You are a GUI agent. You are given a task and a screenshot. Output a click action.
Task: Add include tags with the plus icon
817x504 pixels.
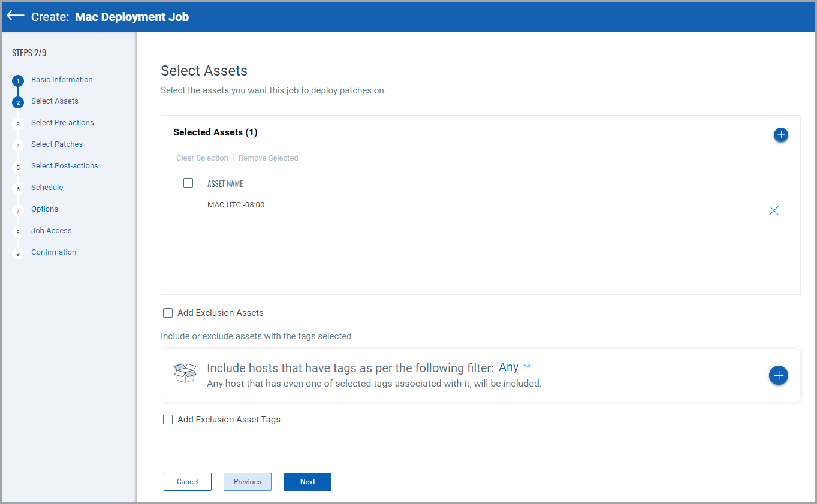779,375
